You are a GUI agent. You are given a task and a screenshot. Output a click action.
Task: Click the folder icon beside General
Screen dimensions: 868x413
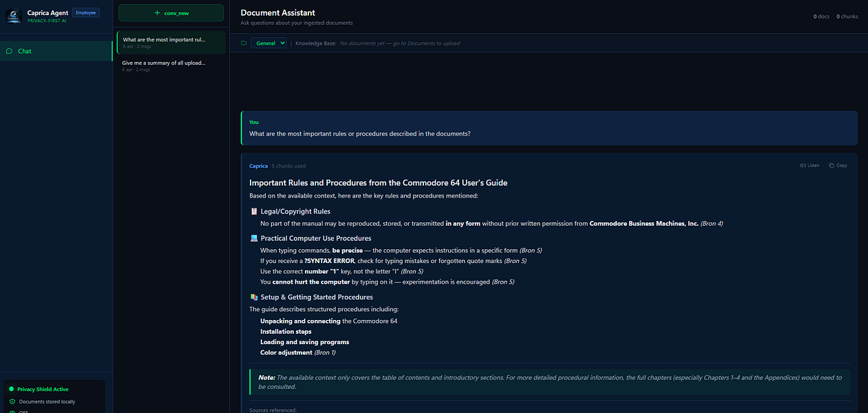(x=244, y=43)
